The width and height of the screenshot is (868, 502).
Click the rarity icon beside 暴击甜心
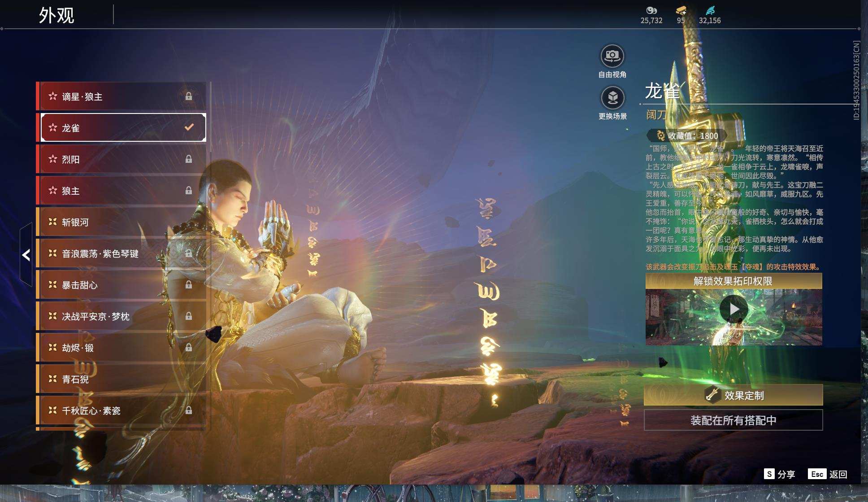[x=53, y=284]
